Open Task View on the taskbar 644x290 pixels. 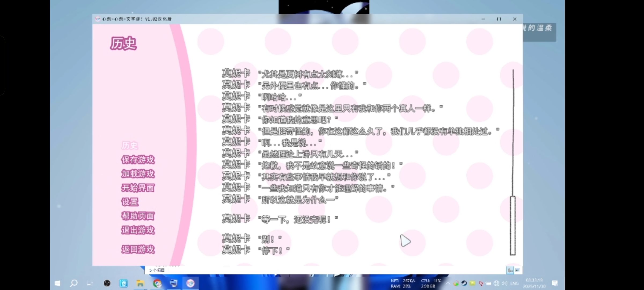[x=90, y=283]
